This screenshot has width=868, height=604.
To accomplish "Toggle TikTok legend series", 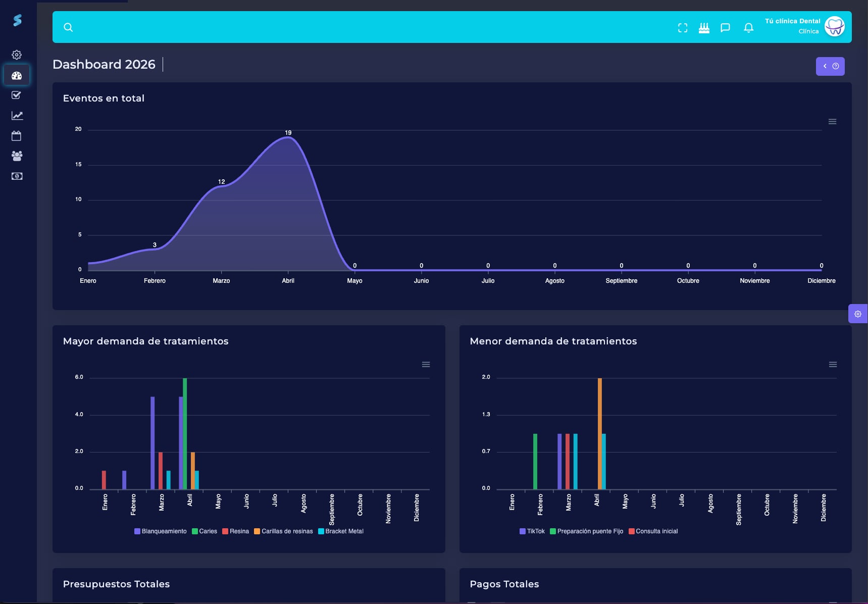I will [532, 531].
